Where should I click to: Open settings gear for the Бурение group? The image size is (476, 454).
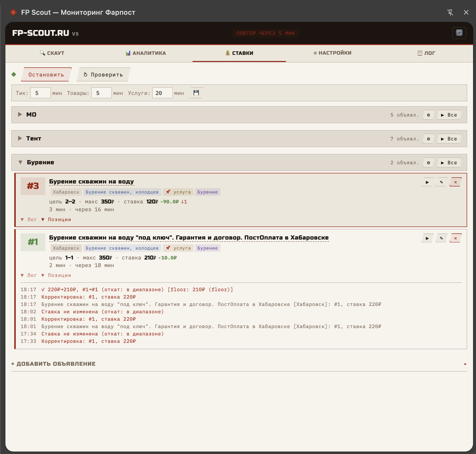point(429,163)
